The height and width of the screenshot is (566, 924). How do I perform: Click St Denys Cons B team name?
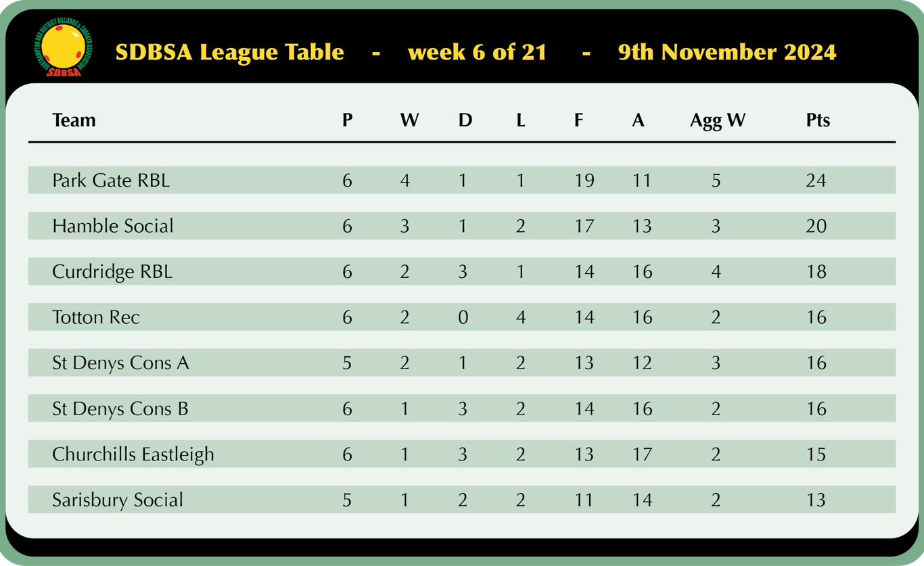point(120,408)
